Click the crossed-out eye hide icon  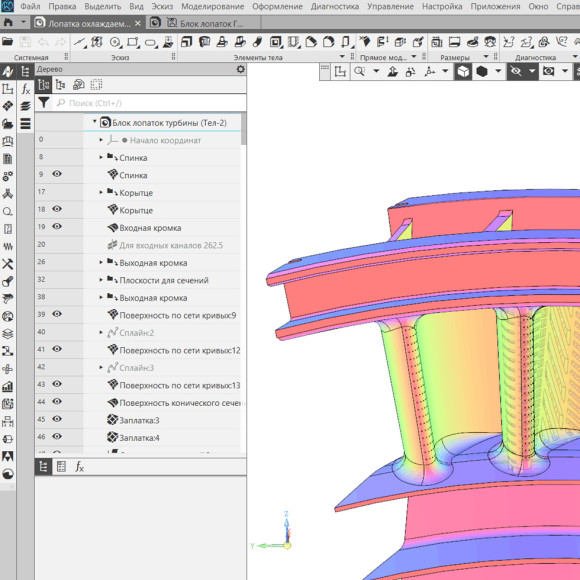pos(516,71)
